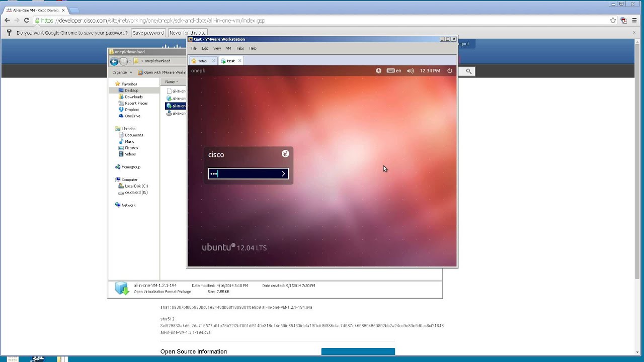Open Recent Places in Explorer
Image resolution: width=644 pixels, height=362 pixels.
coord(136,103)
